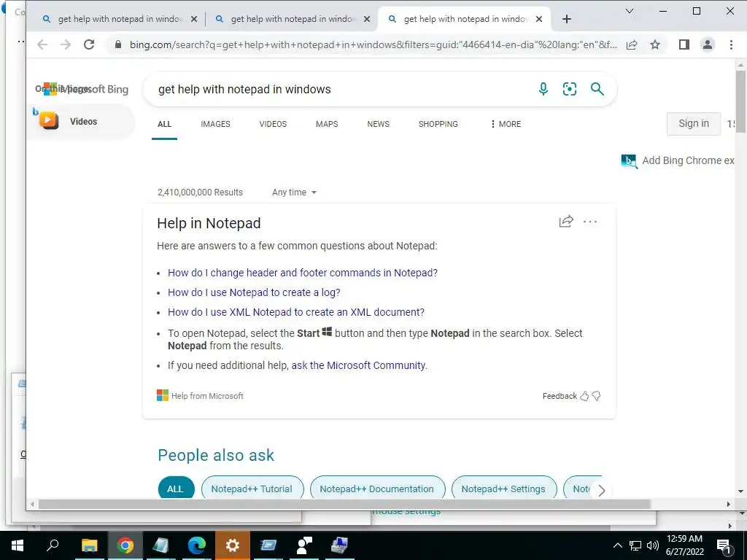
Task: Open XML Notepad document question link
Action: pyautogui.click(x=296, y=312)
